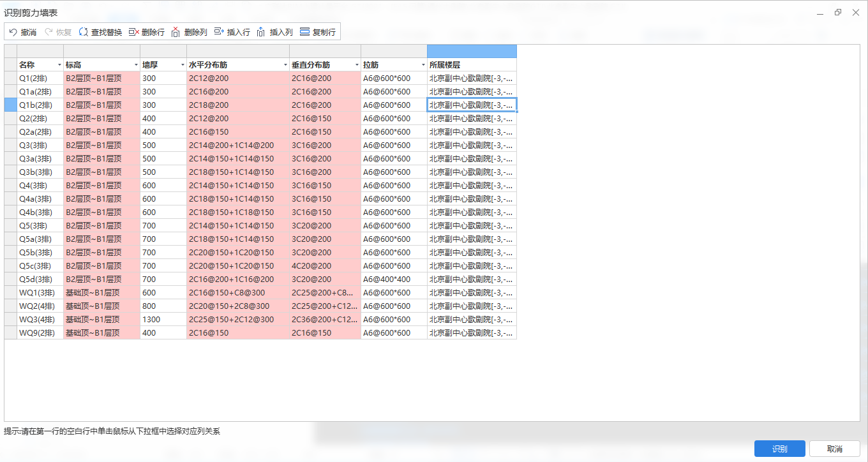
Task: Select the WQ9(2排) name cell
Action: point(40,333)
